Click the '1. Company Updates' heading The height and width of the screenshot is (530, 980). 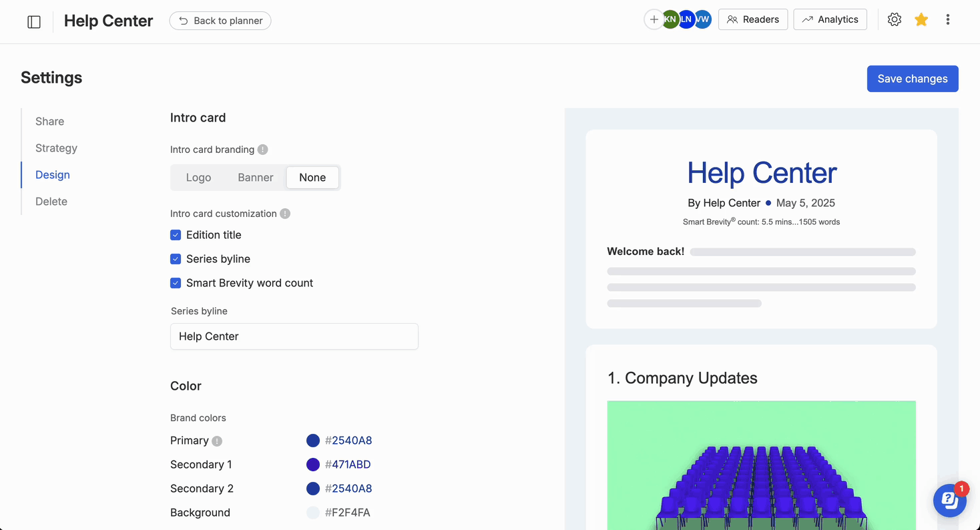pos(682,378)
